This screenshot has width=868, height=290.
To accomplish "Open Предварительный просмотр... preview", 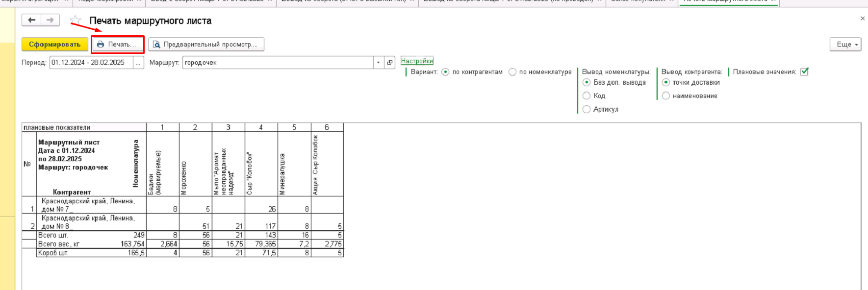I will coord(206,44).
